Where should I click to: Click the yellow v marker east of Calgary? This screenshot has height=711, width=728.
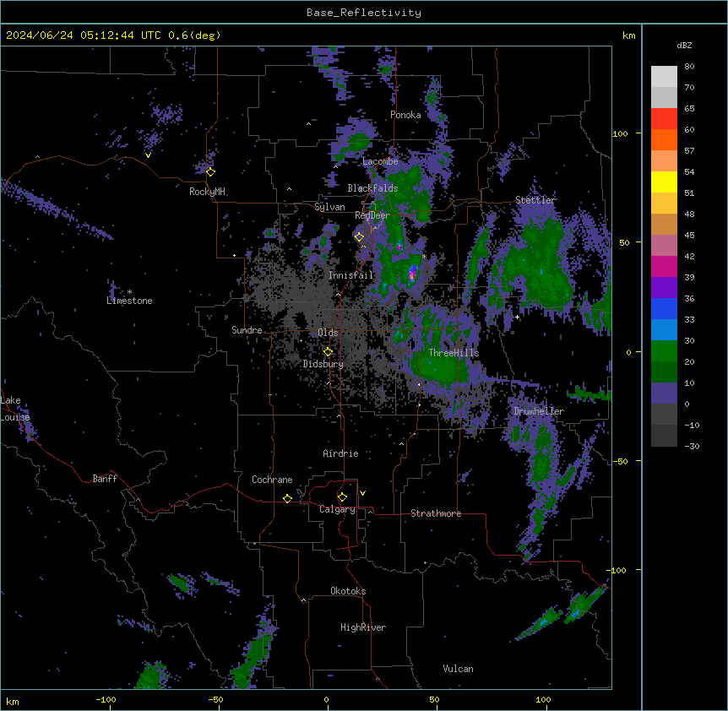(x=362, y=493)
